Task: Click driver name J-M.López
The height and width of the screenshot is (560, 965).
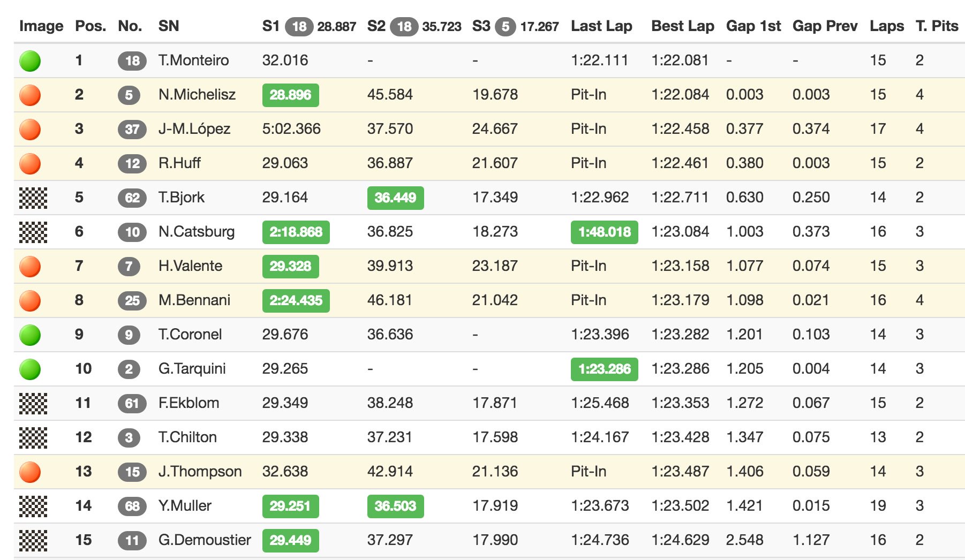Action: (194, 129)
